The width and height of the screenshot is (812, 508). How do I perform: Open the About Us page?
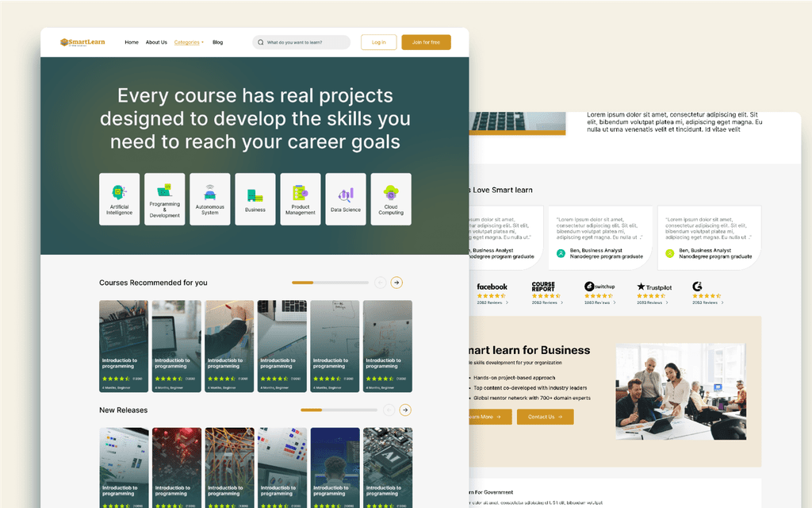pyautogui.click(x=156, y=43)
